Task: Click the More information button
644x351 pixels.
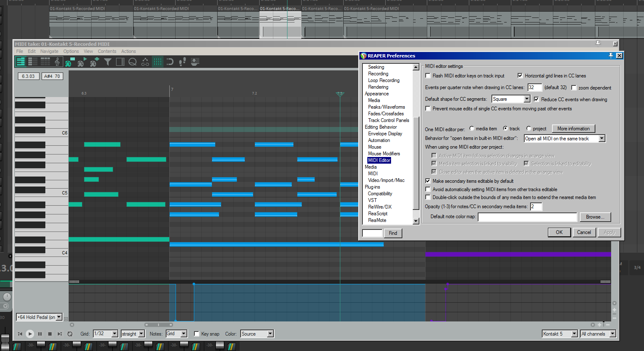Action: click(573, 129)
